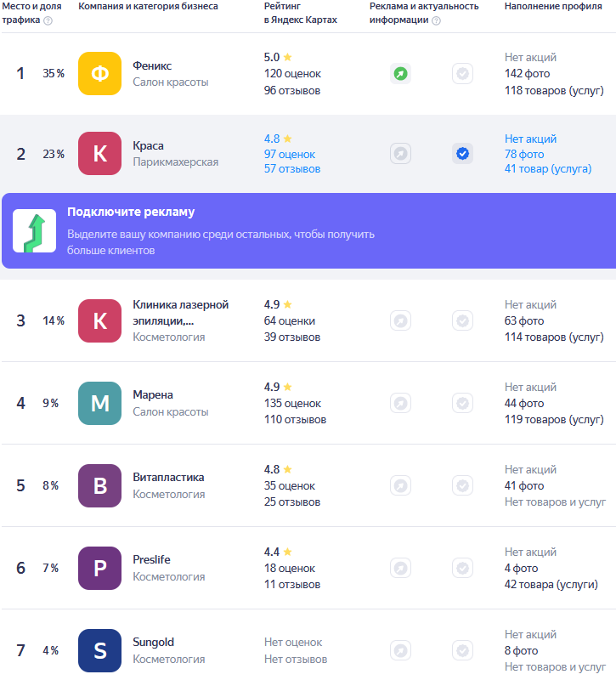
Task: Click verification icon in Клиника лазерной эпиляции row
Action: 462,321
